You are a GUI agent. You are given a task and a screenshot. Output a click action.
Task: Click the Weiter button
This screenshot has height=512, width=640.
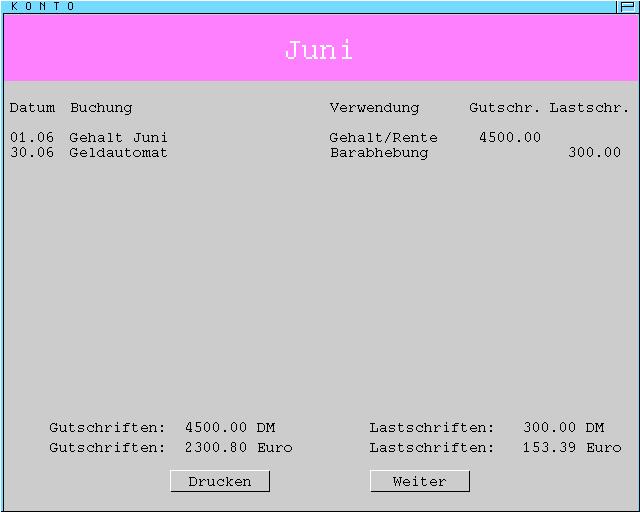(420, 481)
